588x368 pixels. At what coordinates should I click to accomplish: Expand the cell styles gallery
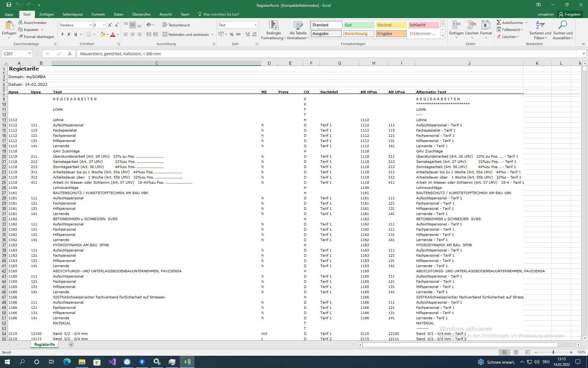pos(443,36)
